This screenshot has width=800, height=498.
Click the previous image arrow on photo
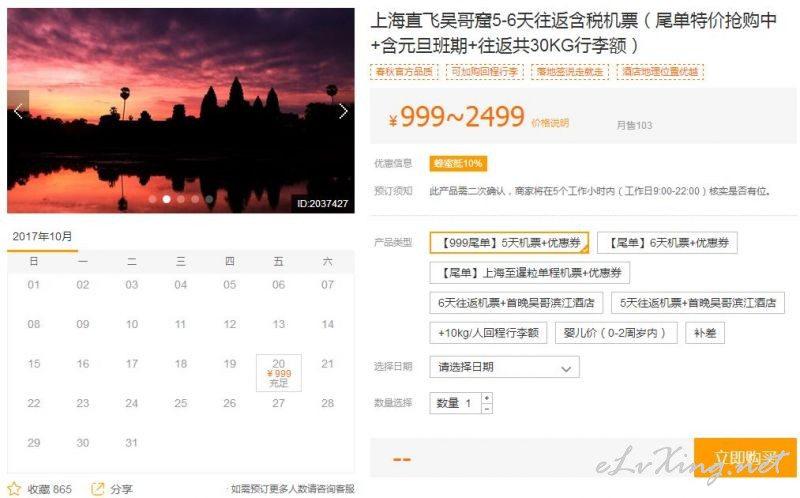18,111
